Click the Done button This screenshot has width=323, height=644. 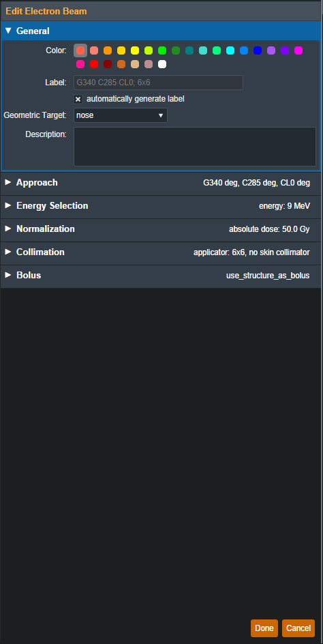tap(264, 628)
